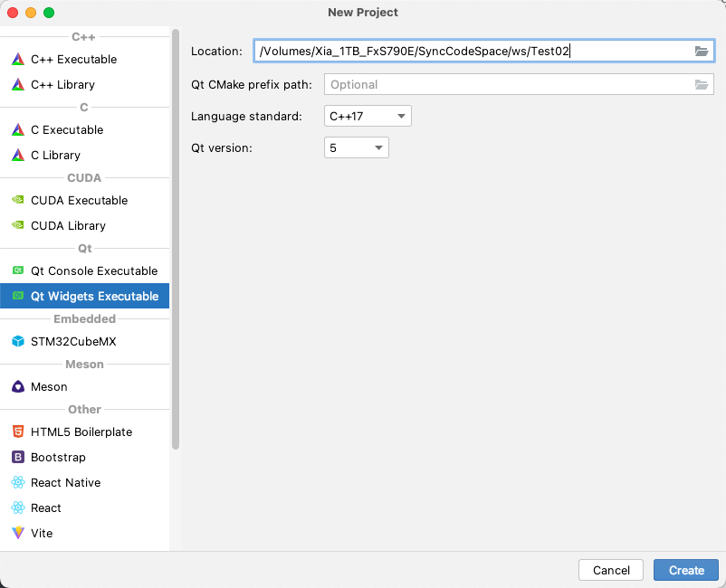Click the Meson project icon
726x588 pixels.
pyautogui.click(x=18, y=386)
